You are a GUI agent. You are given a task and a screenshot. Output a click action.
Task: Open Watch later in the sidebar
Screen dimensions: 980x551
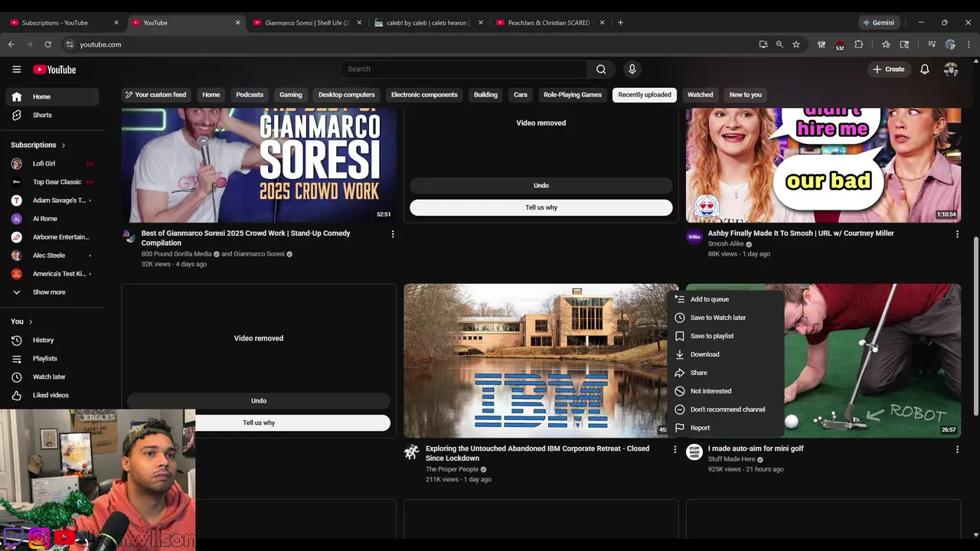coord(52,377)
